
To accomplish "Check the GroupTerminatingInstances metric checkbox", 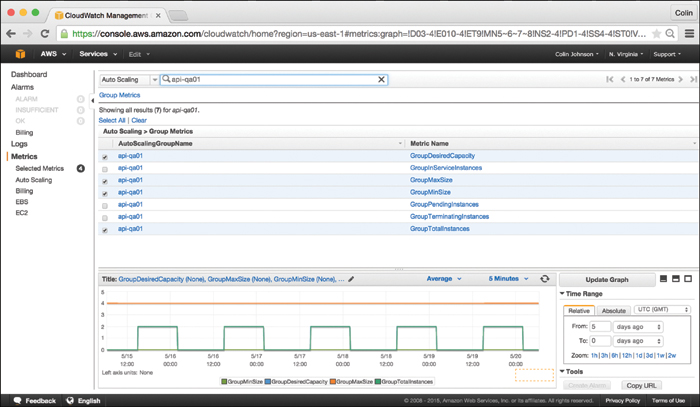I will 105,218.
